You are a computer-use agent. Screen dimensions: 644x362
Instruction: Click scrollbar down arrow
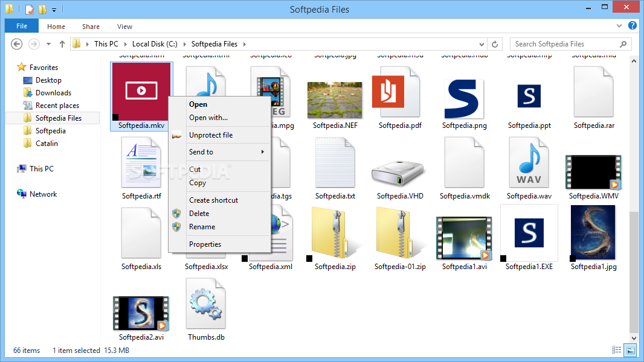[x=634, y=338]
